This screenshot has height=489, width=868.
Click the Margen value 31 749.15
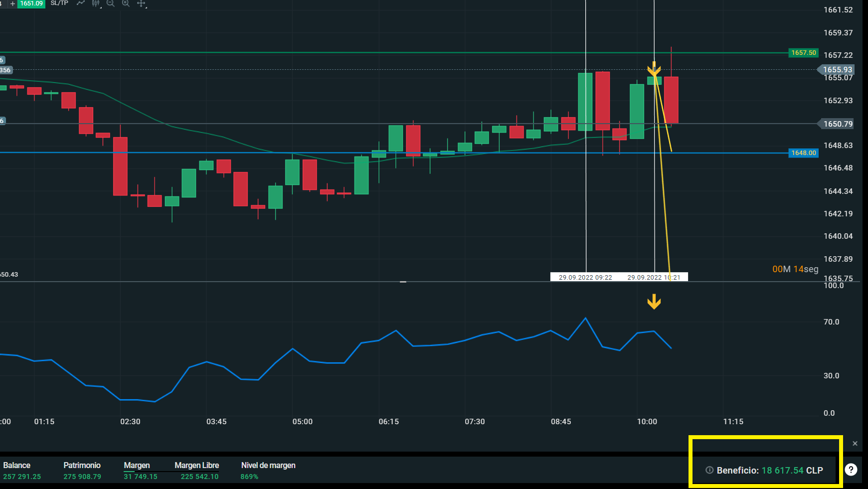[141, 477]
